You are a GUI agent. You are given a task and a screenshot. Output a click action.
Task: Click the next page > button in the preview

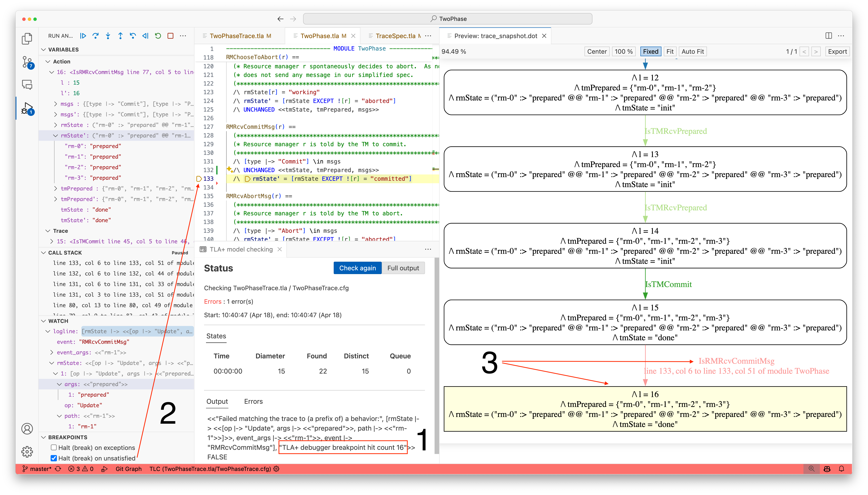coord(816,51)
